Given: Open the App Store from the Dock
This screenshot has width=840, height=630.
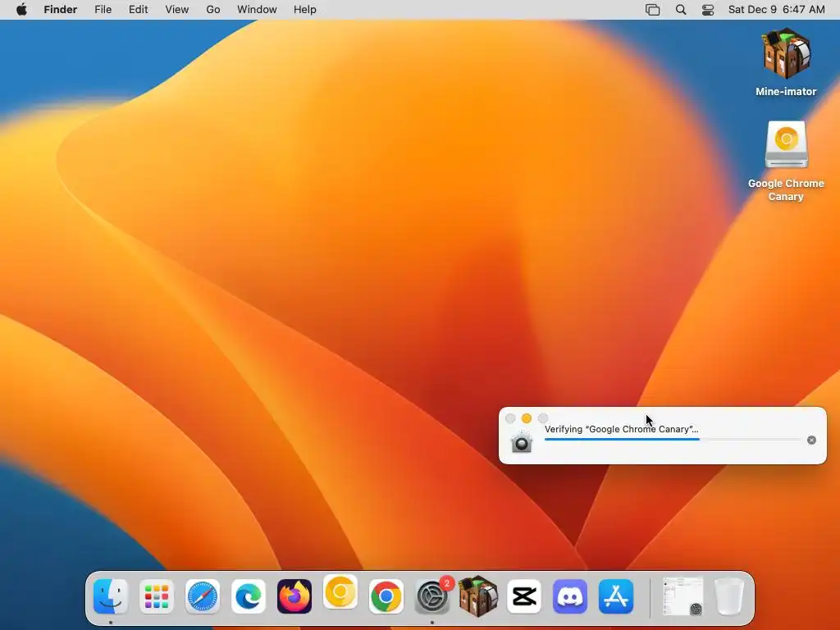Looking at the screenshot, I should click(616, 596).
